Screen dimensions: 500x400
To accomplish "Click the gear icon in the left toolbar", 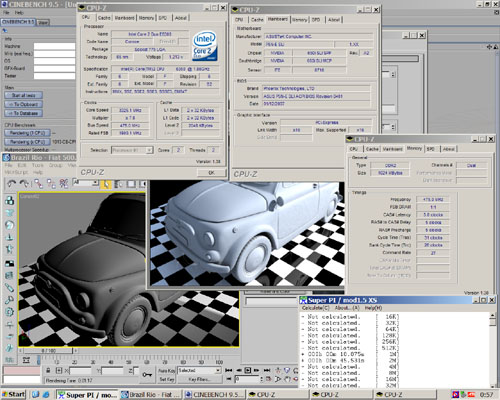I will [x=9, y=312].
